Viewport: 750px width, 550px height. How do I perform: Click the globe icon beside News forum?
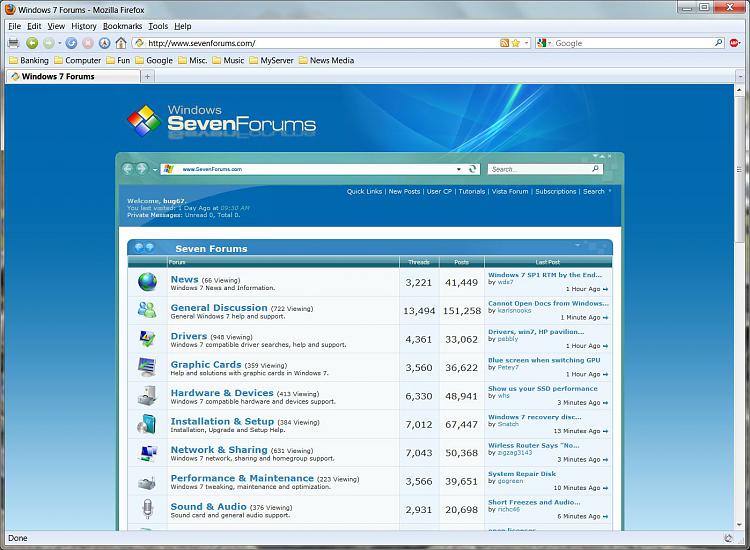point(147,282)
